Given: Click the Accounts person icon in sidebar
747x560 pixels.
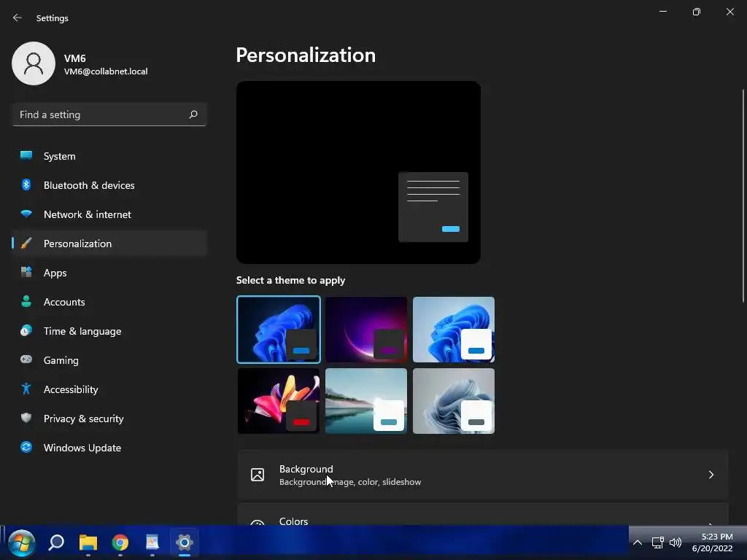Looking at the screenshot, I should 26,301.
